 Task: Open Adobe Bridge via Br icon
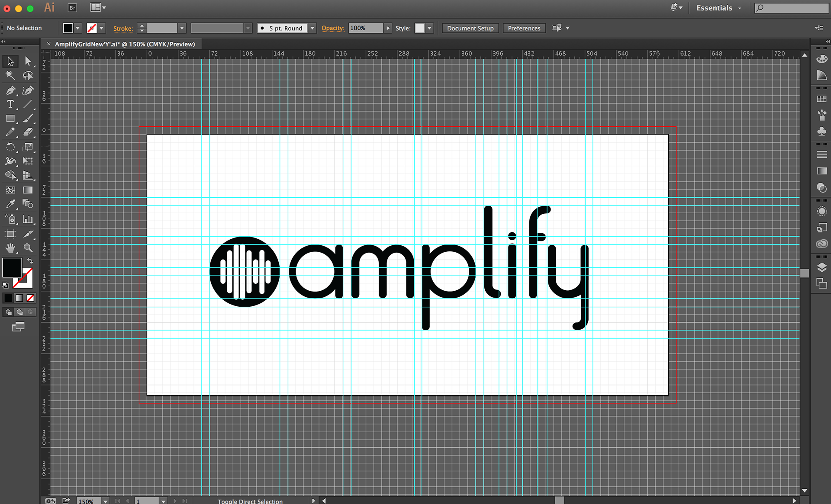[x=72, y=8]
